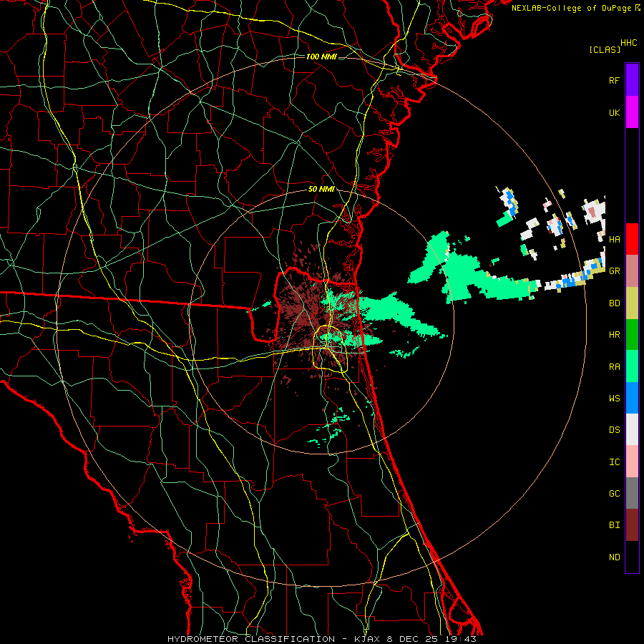Click the RA legend label
The image size is (644, 644).
(614, 367)
